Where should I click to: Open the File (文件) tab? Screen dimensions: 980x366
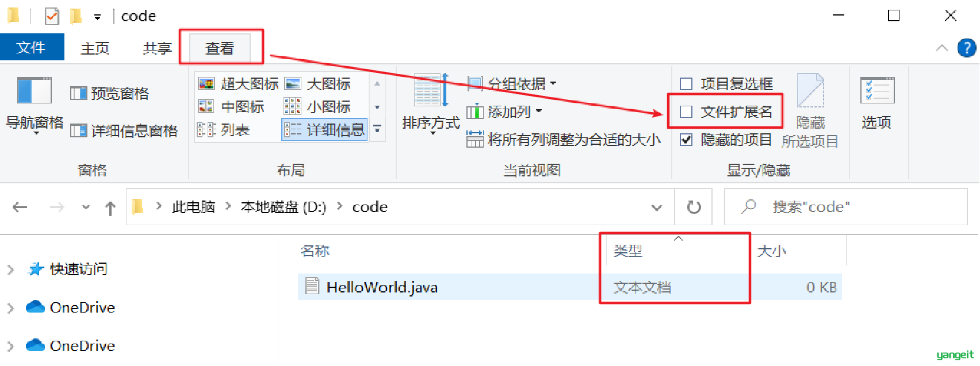click(32, 48)
